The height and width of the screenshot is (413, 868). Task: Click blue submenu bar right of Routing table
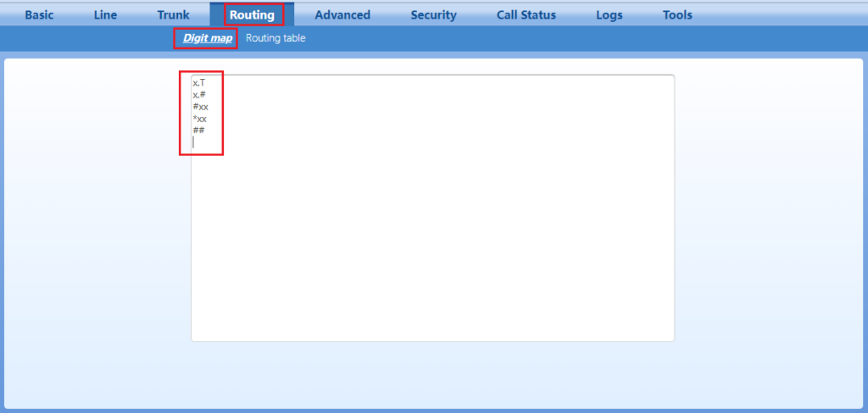[x=551, y=38]
